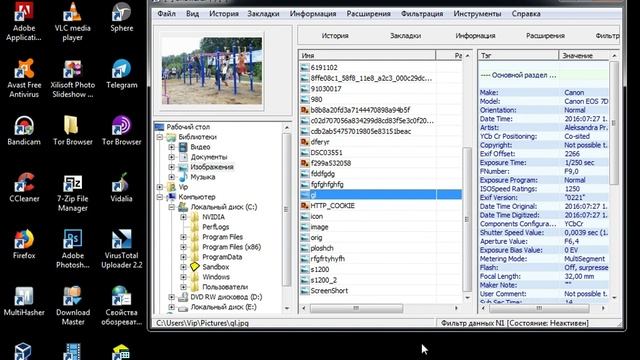Expand the DVD RW дисковод (D:) node

click(x=171, y=297)
